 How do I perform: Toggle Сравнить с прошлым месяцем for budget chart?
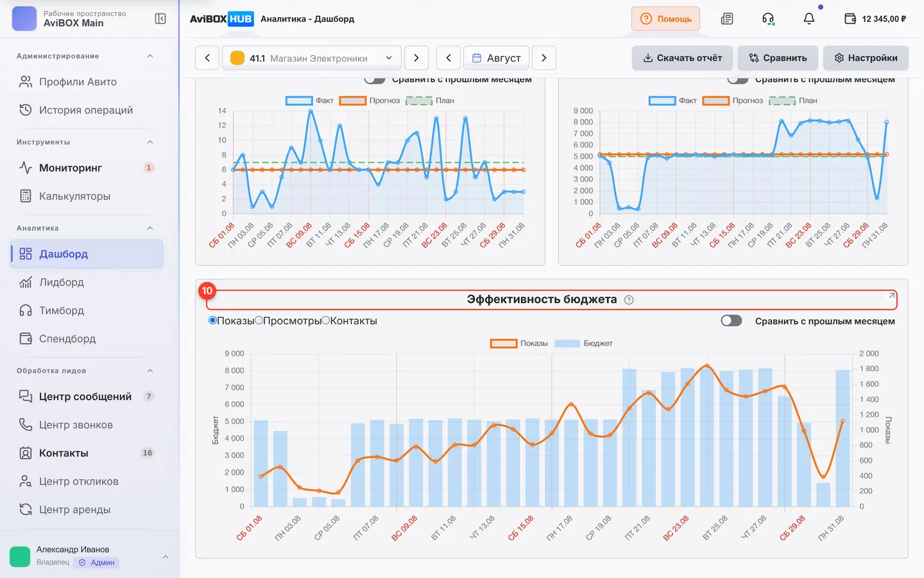tap(732, 320)
